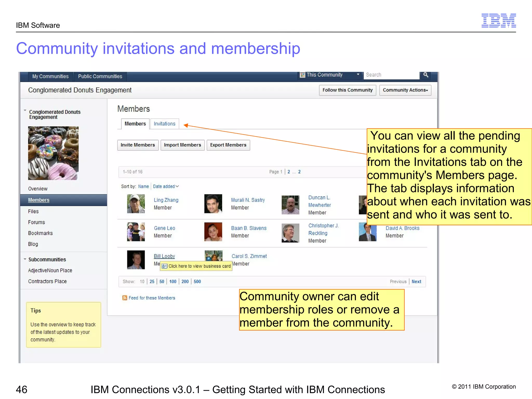
Task: Click Murali N. Sastry's profile photo
Action: point(213,204)
